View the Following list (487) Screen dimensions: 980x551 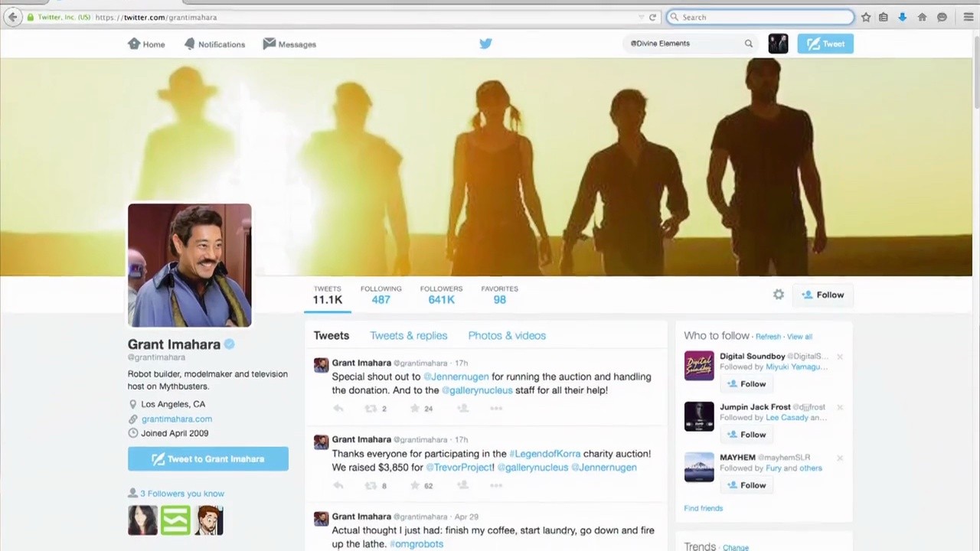[x=381, y=295]
